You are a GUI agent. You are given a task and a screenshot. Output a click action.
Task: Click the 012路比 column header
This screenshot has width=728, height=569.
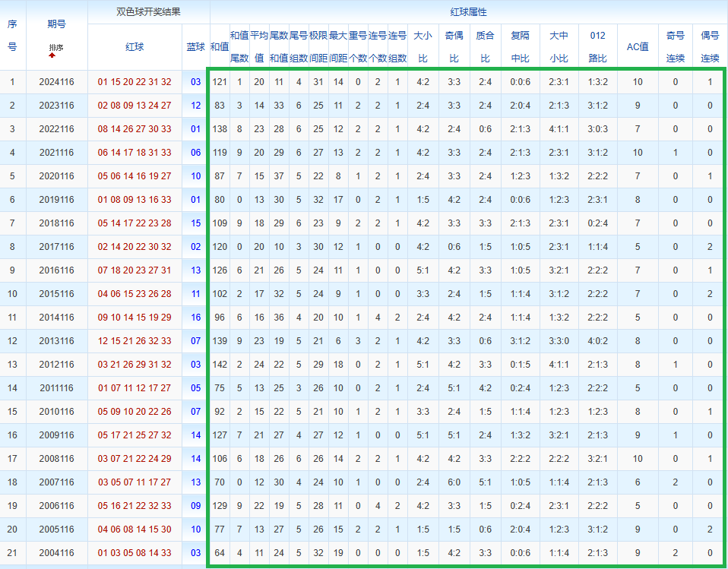[x=597, y=47]
